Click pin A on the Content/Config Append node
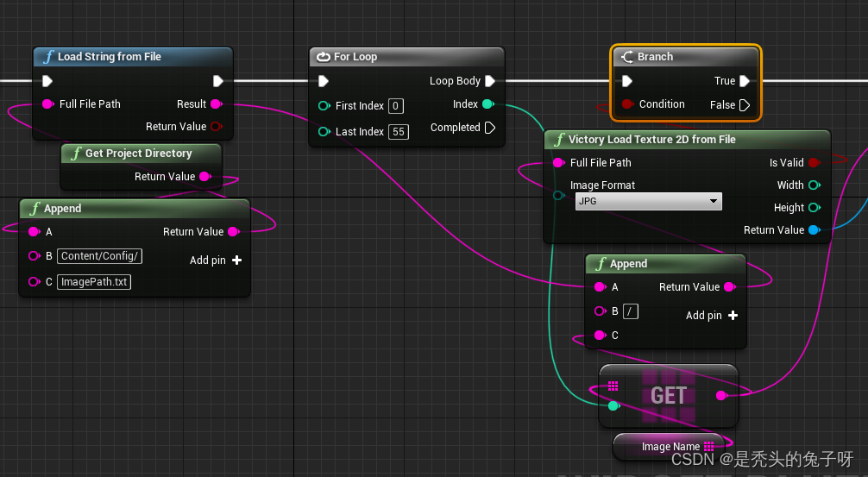This screenshot has width=868, height=477. pos(35,232)
